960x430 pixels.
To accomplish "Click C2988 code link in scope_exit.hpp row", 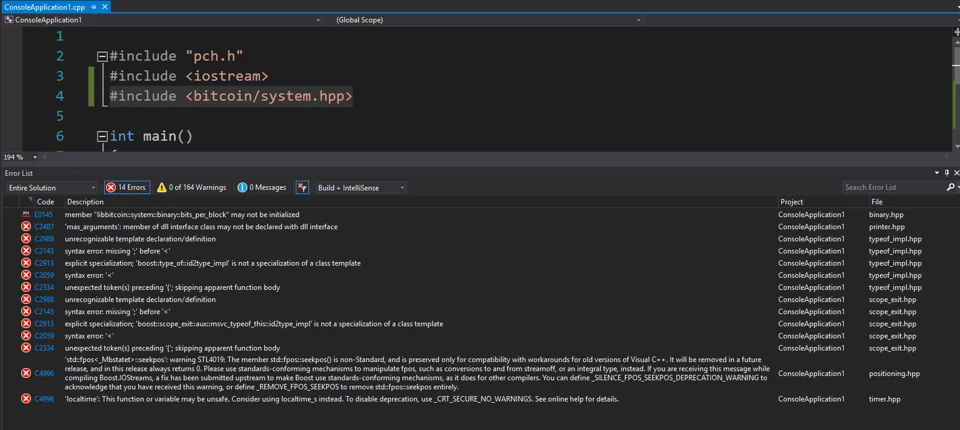I will [x=44, y=300].
